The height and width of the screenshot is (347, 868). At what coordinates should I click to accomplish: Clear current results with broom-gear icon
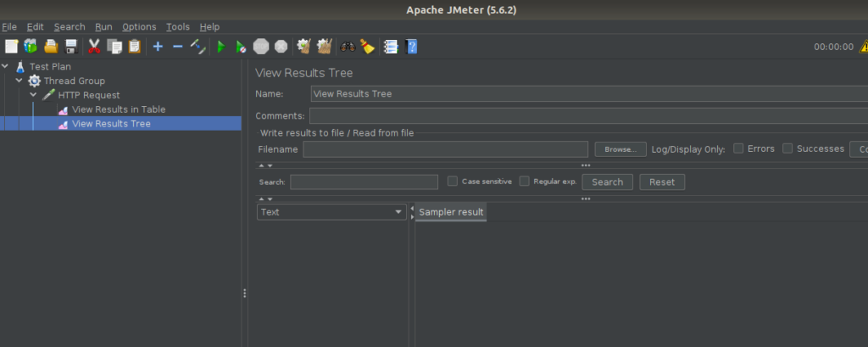(304, 47)
